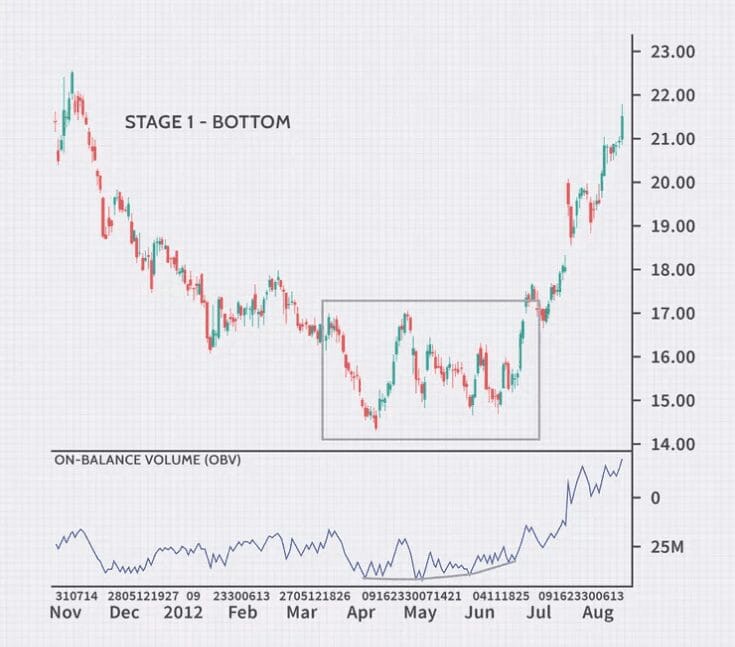Screen dimensions: 735x647
Task: Click the Mar month label
Action: (x=302, y=612)
